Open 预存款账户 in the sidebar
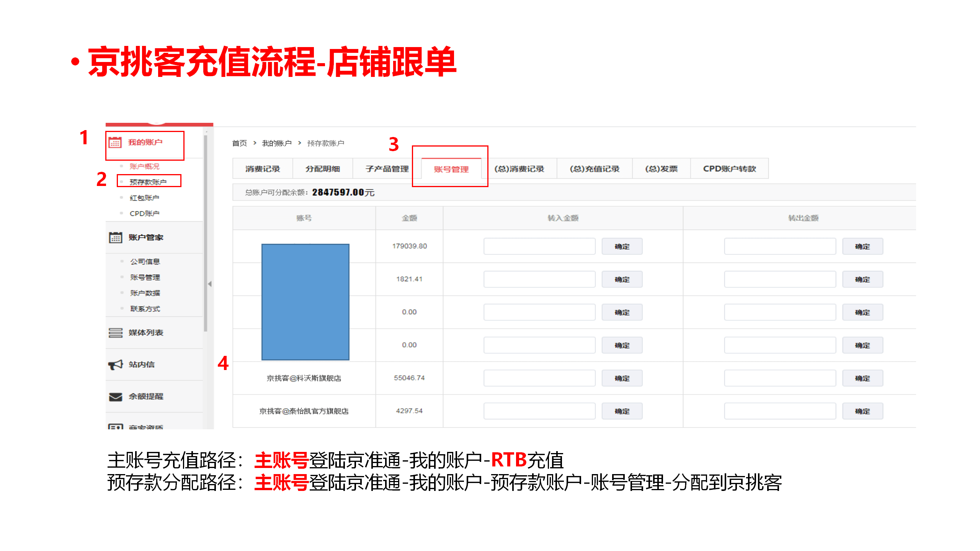 (x=148, y=182)
